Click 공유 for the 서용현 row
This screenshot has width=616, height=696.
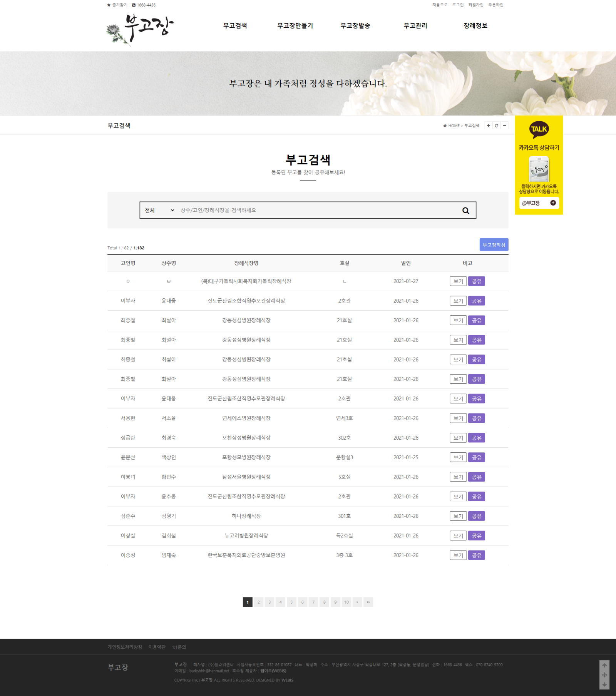pos(476,418)
